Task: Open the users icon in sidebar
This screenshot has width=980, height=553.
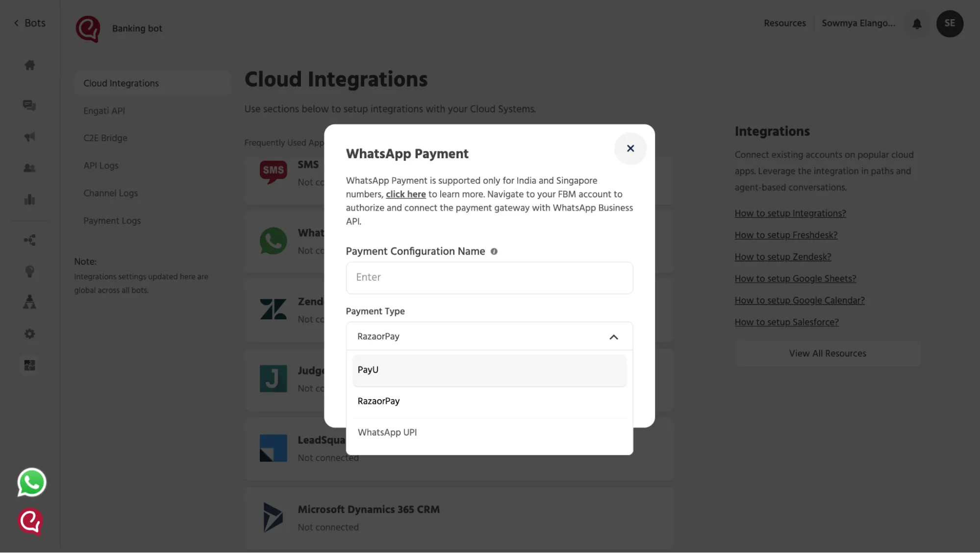Action: tap(29, 168)
